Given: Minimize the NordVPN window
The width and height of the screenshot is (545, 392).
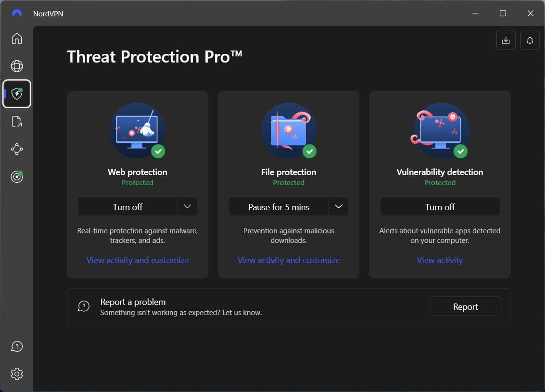Looking at the screenshot, I should (475, 13).
